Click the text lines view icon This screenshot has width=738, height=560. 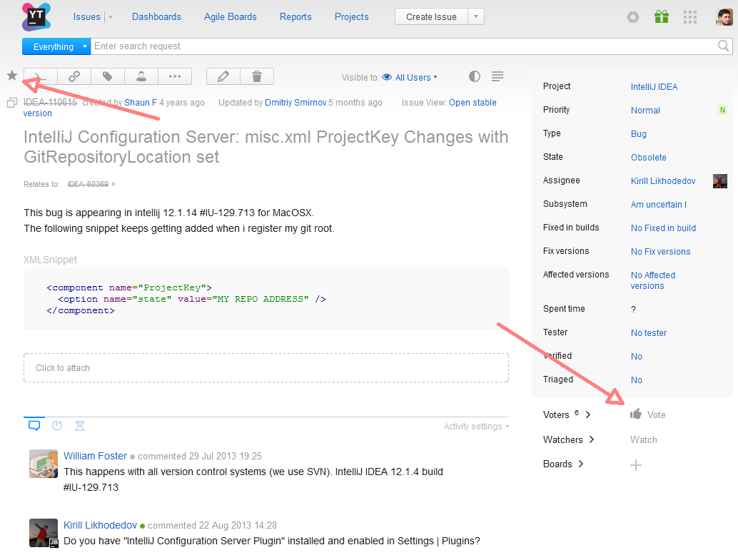497,76
